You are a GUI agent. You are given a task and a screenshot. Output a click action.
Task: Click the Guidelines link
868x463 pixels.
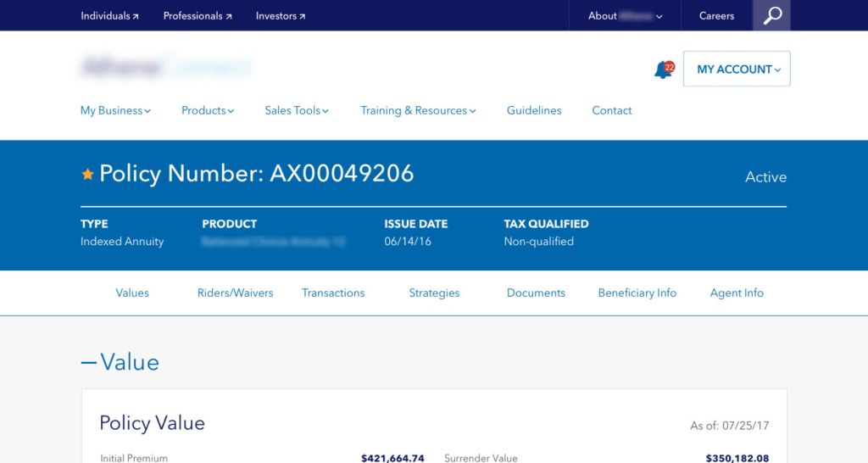tap(534, 110)
